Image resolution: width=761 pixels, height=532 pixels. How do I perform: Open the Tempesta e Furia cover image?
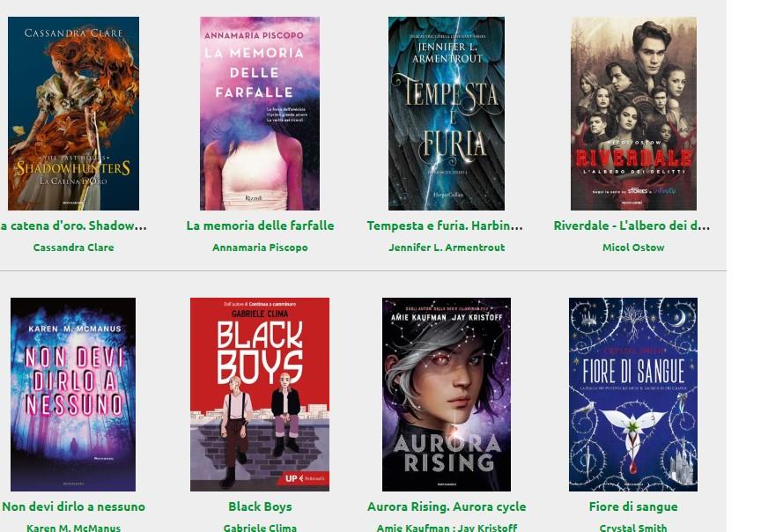447,114
